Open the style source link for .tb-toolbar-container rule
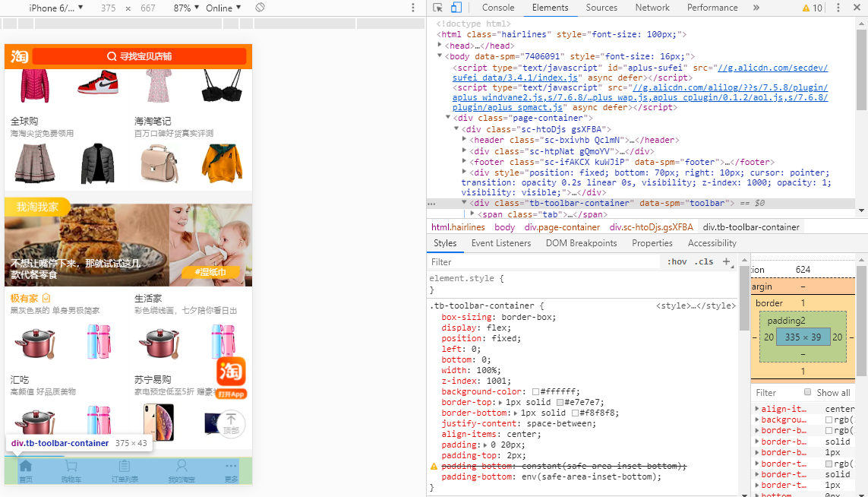 [x=696, y=305]
